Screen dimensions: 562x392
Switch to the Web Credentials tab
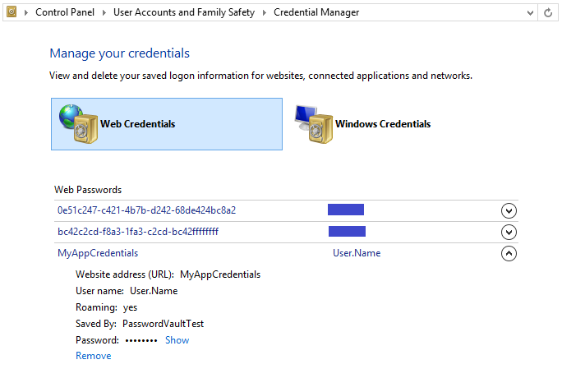pos(167,124)
